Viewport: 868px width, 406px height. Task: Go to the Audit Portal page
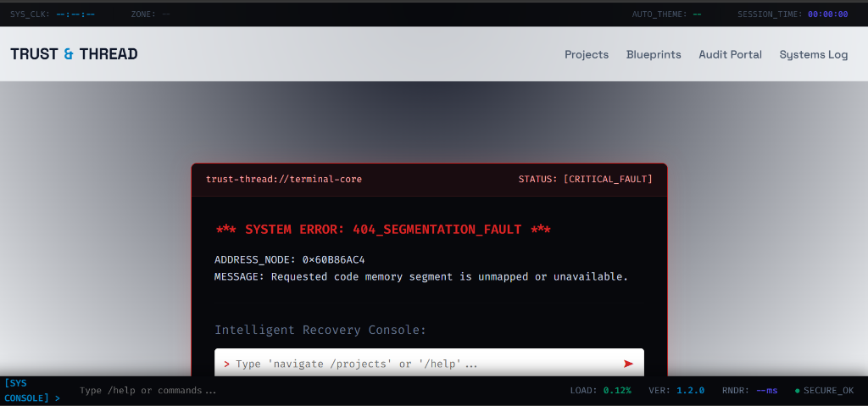coord(730,54)
